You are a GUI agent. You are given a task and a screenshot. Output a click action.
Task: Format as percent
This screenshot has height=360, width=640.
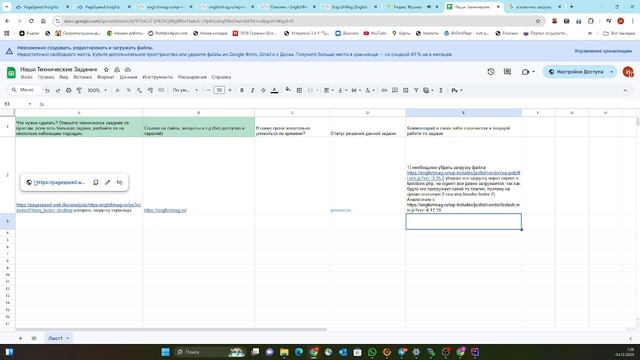pos(129,90)
